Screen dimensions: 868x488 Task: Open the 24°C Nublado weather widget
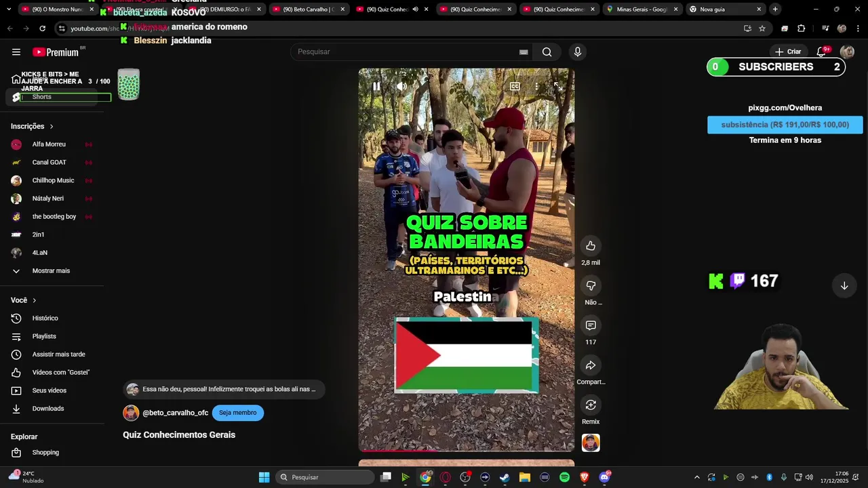[26, 477]
